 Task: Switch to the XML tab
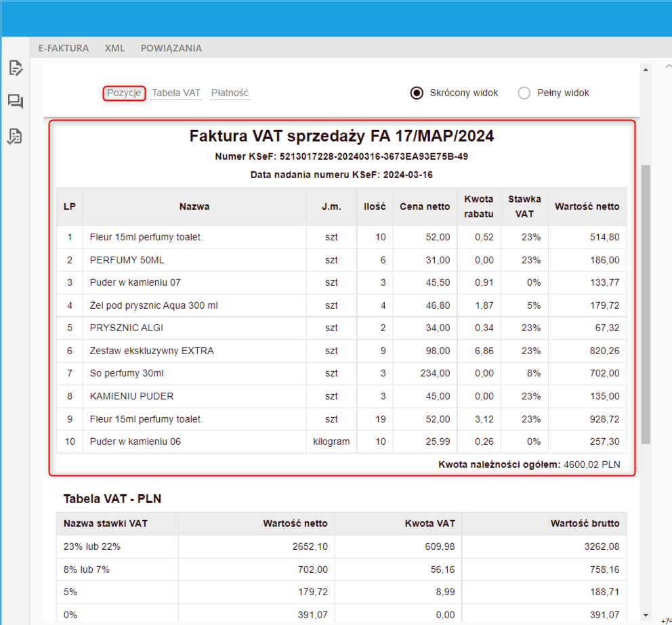115,48
